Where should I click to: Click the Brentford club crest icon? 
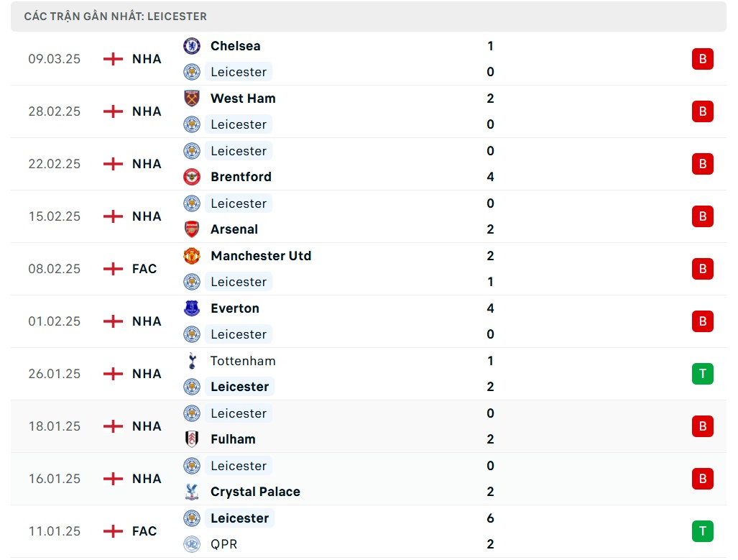click(192, 177)
